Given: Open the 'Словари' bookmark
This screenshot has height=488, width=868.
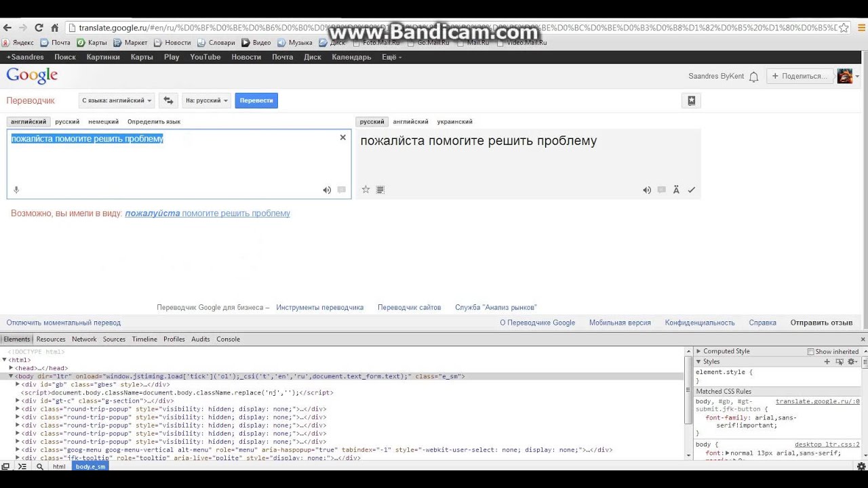Looking at the screenshot, I should [216, 43].
